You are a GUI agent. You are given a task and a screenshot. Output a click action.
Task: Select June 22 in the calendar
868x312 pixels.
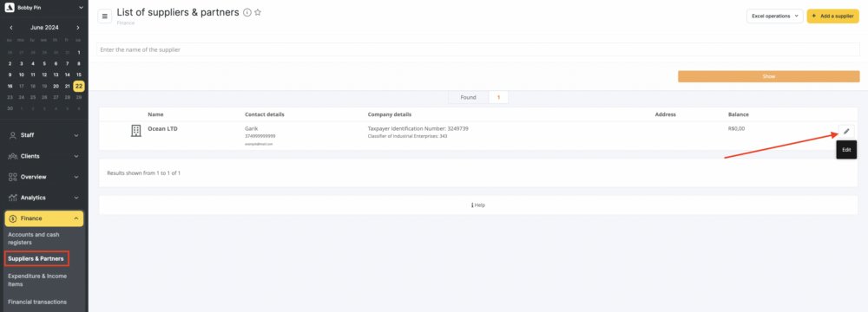(x=79, y=86)
